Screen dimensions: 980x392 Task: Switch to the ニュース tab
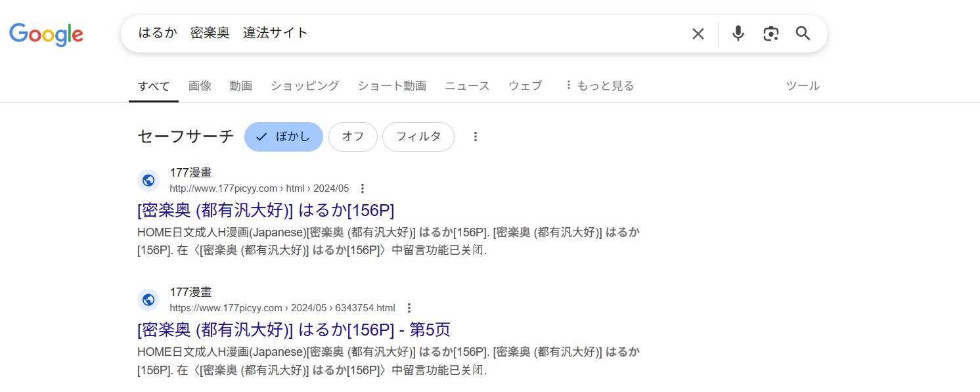tap(466, 85)
